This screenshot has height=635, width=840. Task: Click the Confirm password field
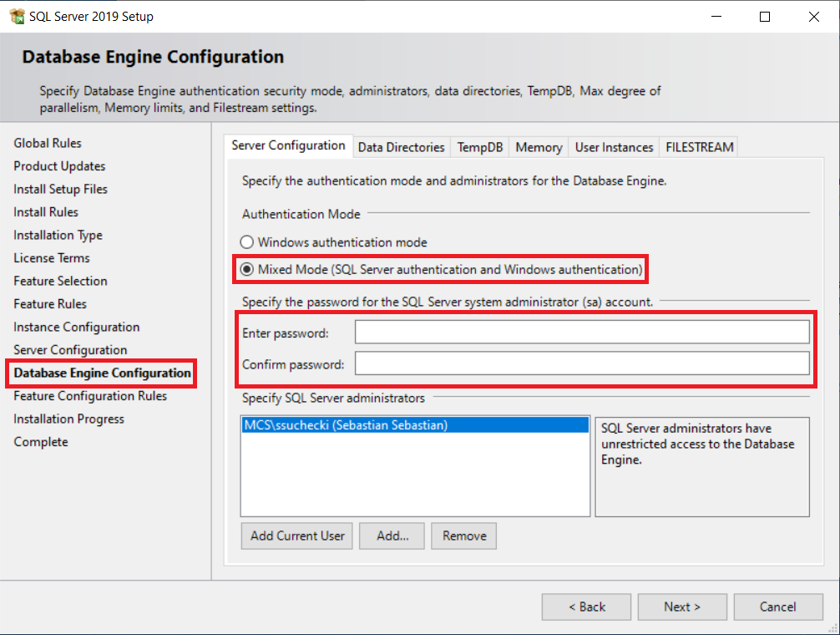pyautogui.click(x=582, y=363)
